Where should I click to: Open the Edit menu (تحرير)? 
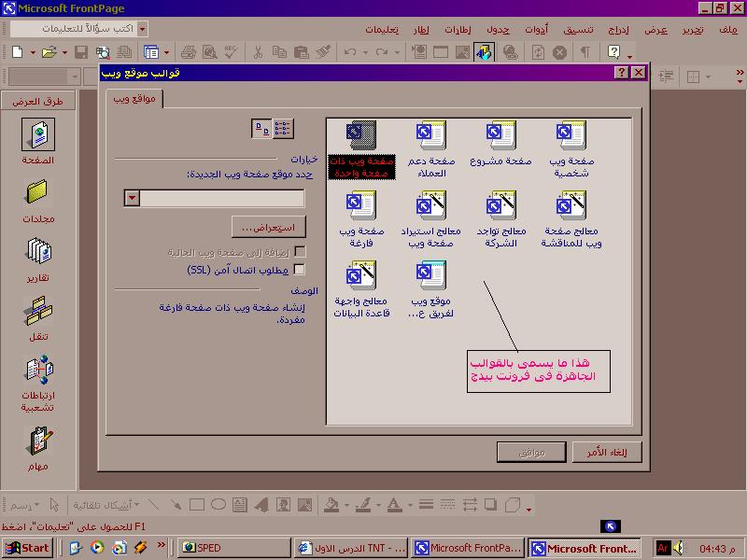click(x=692, y=30)
